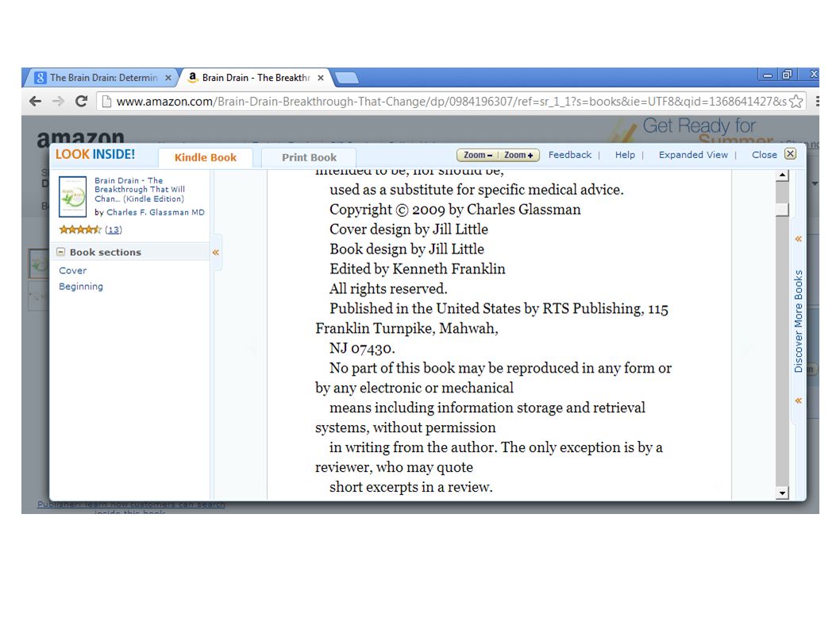Click the Close text link

pos(764,154)
